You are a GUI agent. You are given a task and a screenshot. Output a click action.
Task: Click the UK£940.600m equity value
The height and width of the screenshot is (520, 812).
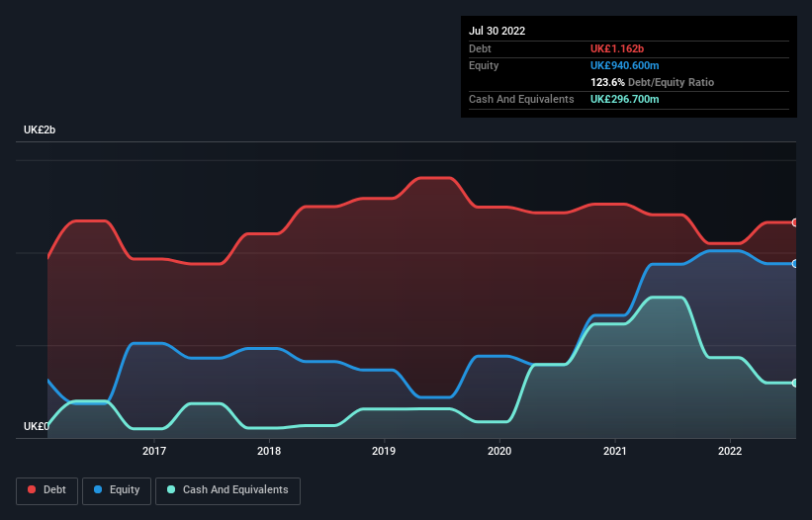tap(624, 65)
